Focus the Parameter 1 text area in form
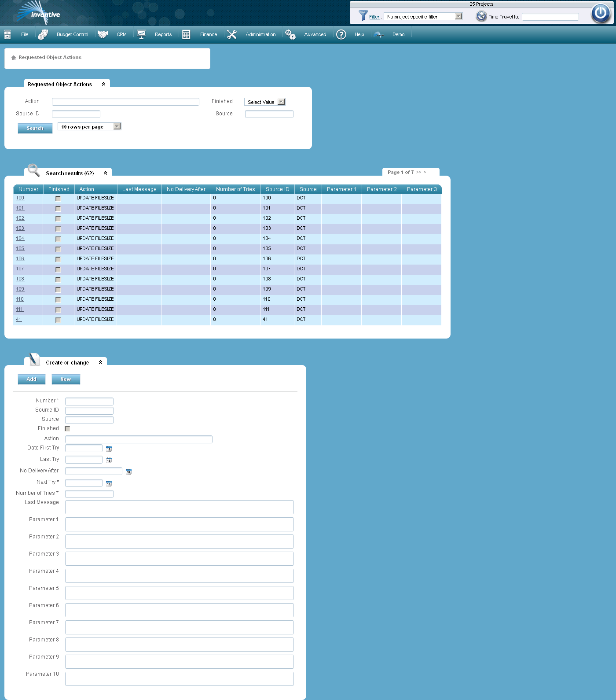Viewport: 616px width, 700px height. [x=180, y=524]
